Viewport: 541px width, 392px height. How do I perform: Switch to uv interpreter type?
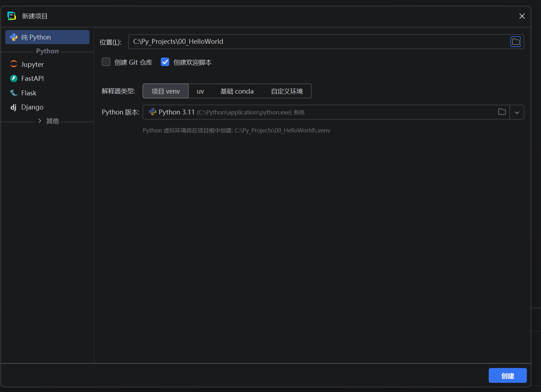tap(200, 91)
